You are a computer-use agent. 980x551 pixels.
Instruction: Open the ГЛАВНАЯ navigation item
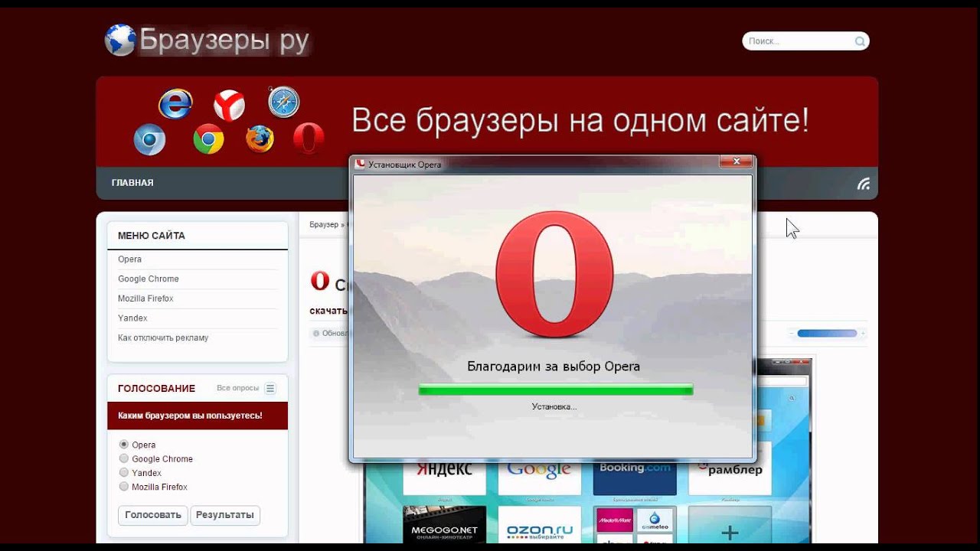point(132,183)
